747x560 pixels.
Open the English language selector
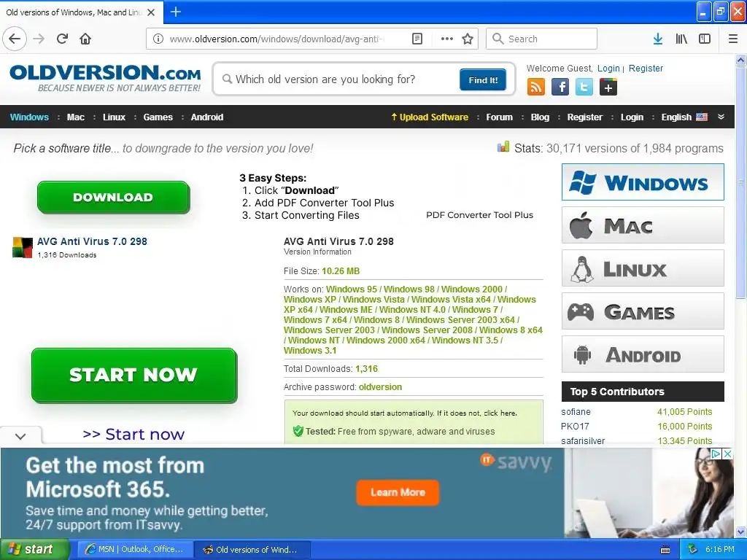(676, 117)
